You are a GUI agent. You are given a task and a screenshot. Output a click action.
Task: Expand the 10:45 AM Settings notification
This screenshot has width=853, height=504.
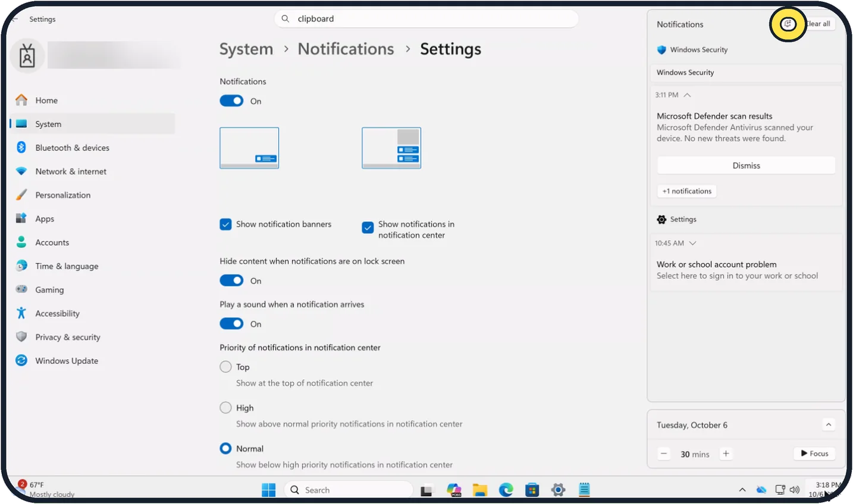(692, 244)
